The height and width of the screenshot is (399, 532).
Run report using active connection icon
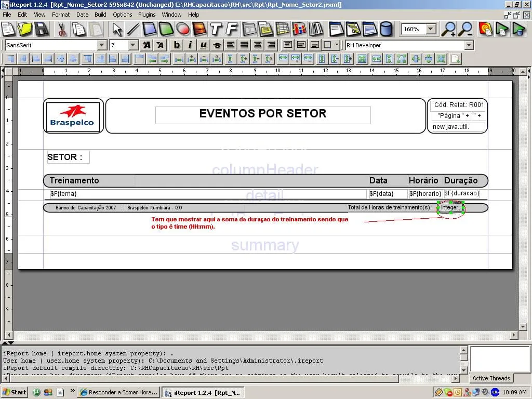[519, 29]
